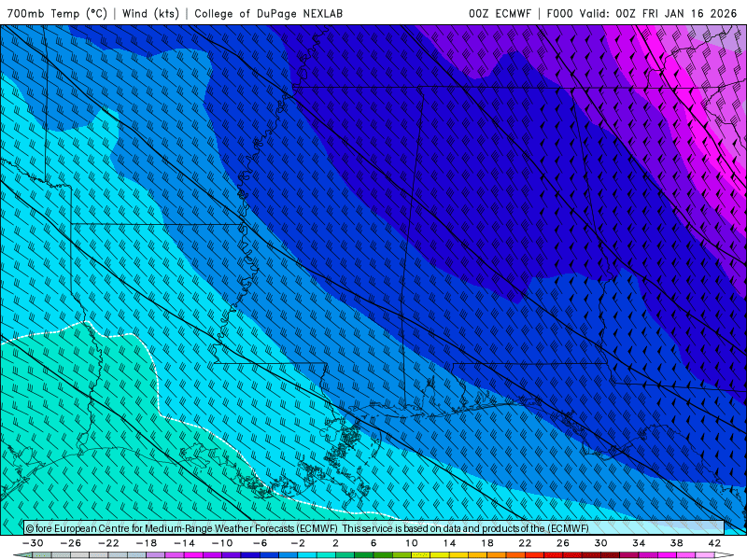
Task: Select the "Wind (kts)" header label
Action: (150, 13)
